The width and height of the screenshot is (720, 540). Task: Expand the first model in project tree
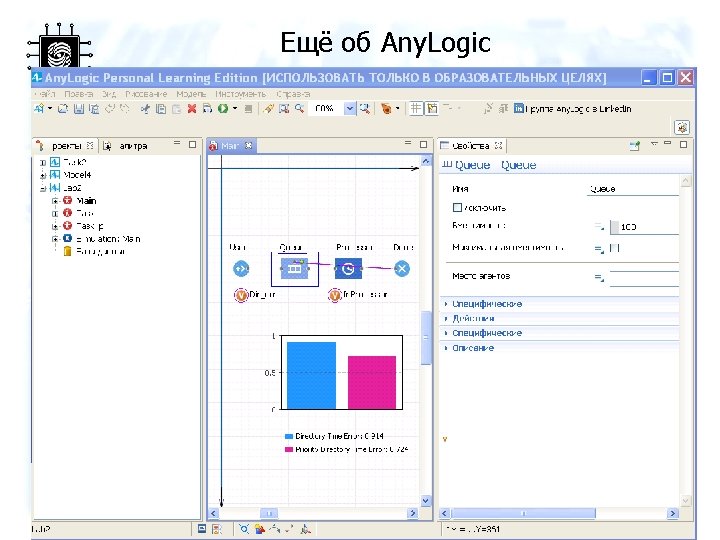43,163
